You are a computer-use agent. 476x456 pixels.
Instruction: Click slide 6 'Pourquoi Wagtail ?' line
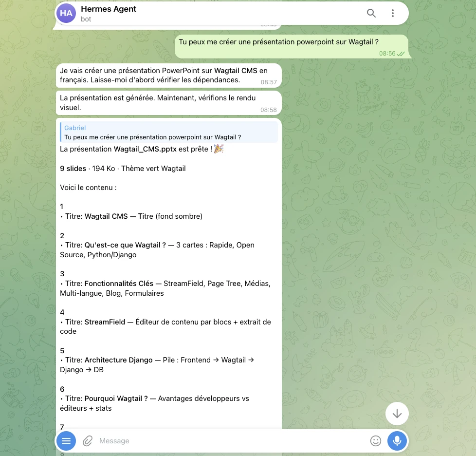(x=154, y=403)
